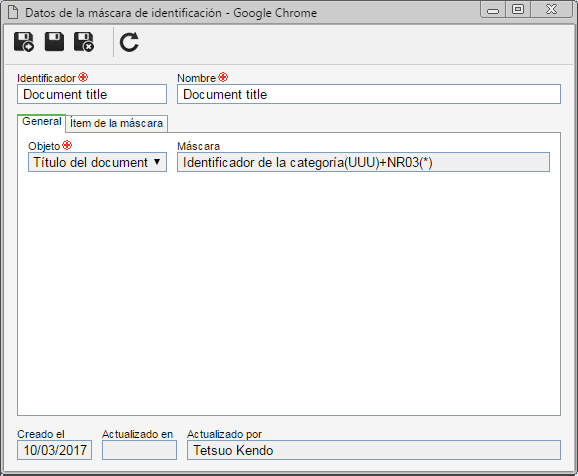This screenshot has width=578, height=476.
Task: Click the Creado el date field
Action: (x=55, y=450)
